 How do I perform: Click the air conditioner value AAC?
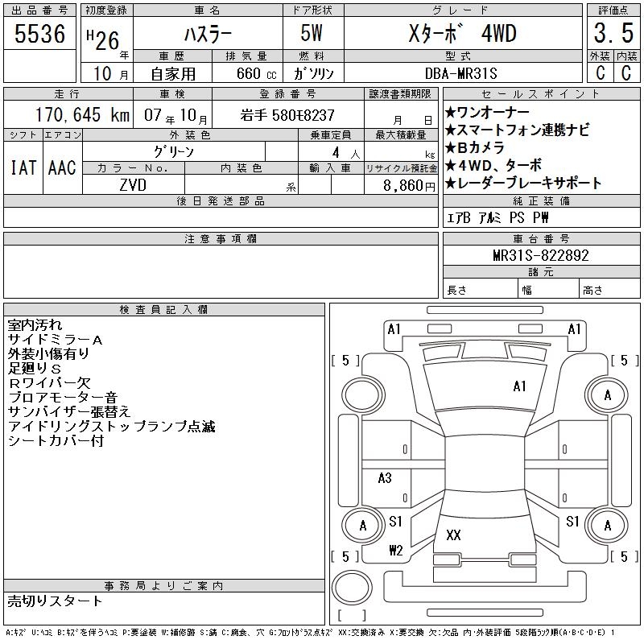(x=62, y=167)
